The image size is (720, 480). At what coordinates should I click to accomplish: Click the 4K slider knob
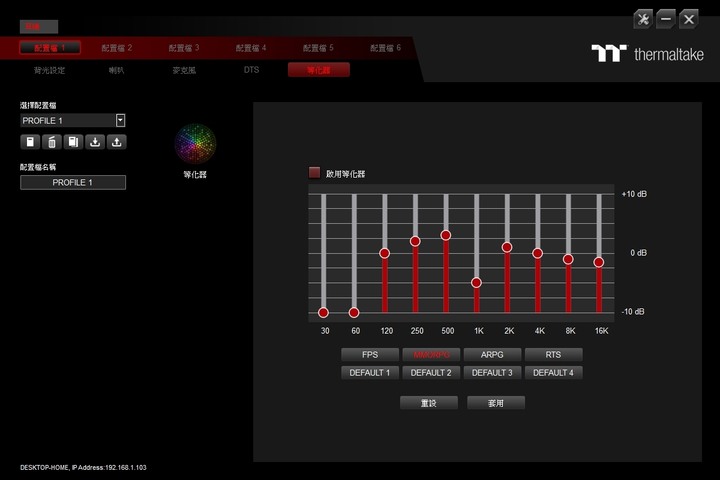click(538, 253)
